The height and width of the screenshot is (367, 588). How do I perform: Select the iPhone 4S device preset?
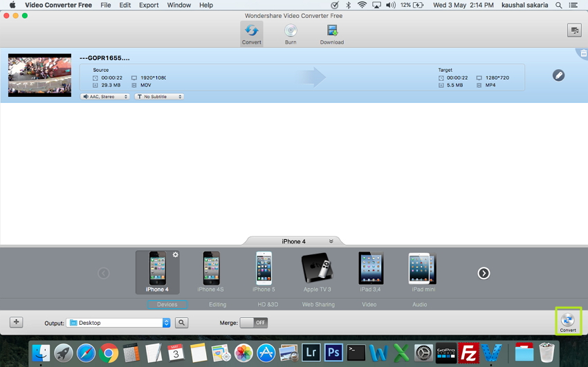click(211, 272)
